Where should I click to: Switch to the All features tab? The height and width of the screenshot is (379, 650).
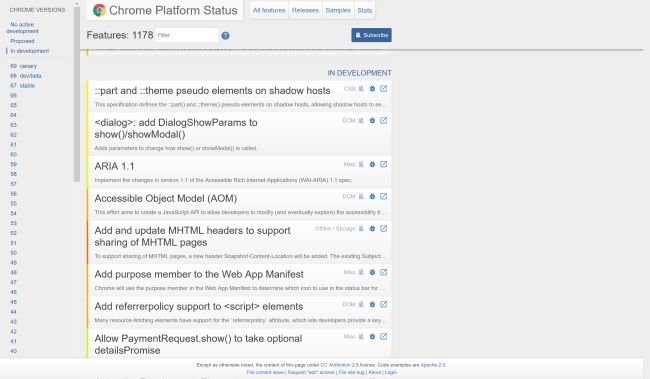[269, 10]
